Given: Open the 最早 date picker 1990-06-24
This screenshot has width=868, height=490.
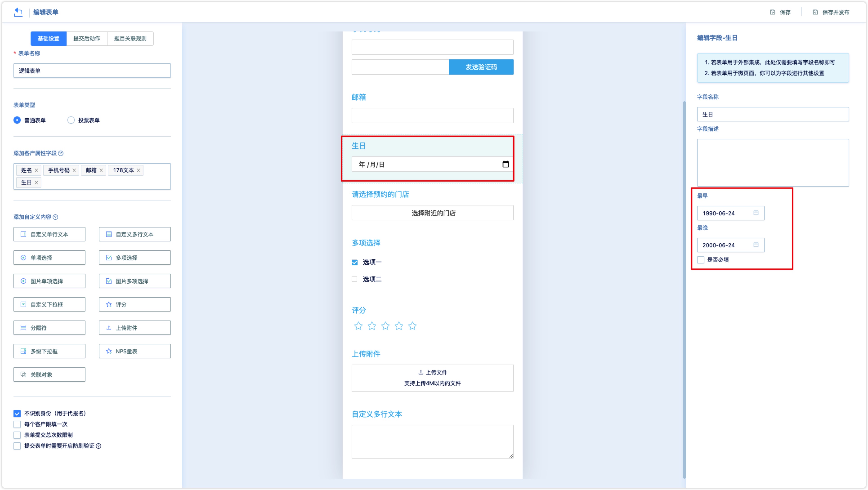Looking at the screenshot, I should pyautogui.click(x=731, y=213).
